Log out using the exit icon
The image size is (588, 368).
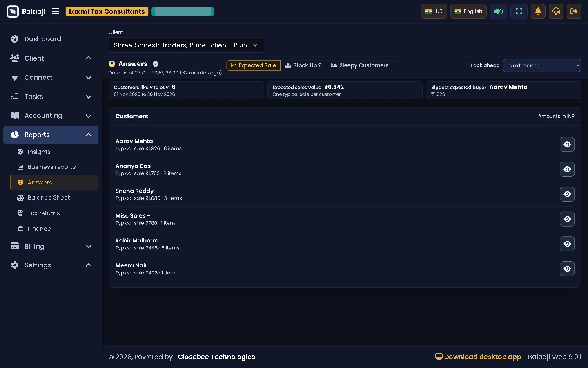tap(574, 11)
